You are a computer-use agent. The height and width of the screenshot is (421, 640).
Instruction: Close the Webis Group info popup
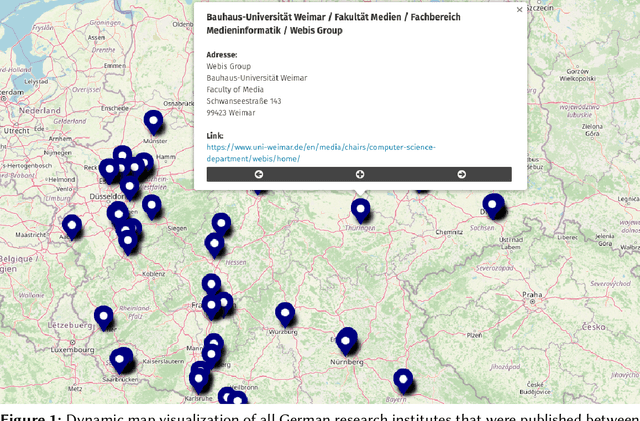pos(518,10)
